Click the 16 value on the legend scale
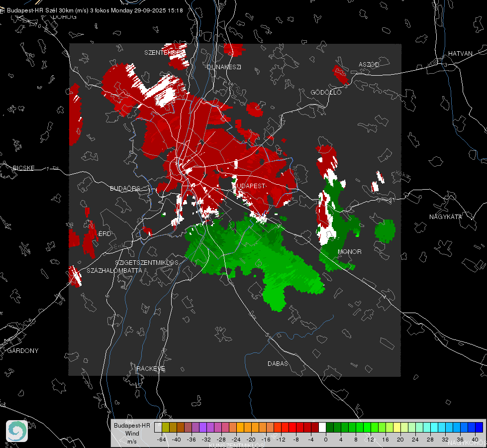 click(386, 440)
